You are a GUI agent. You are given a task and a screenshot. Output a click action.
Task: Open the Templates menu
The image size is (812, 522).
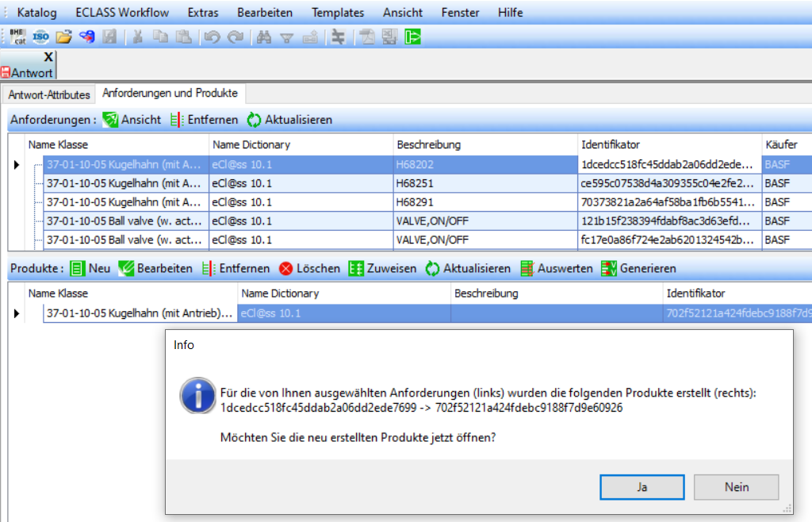(x=338, y=13)
